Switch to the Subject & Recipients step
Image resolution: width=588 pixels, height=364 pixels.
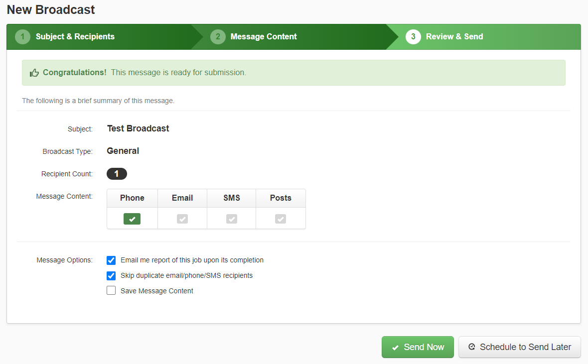pyautogui.click(x=75, y=36)
